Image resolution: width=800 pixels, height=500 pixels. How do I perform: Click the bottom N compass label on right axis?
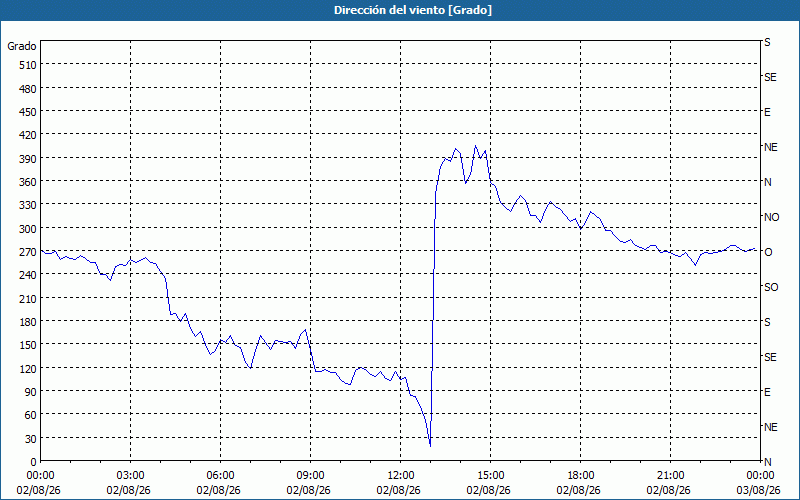(x=768, y=462)
